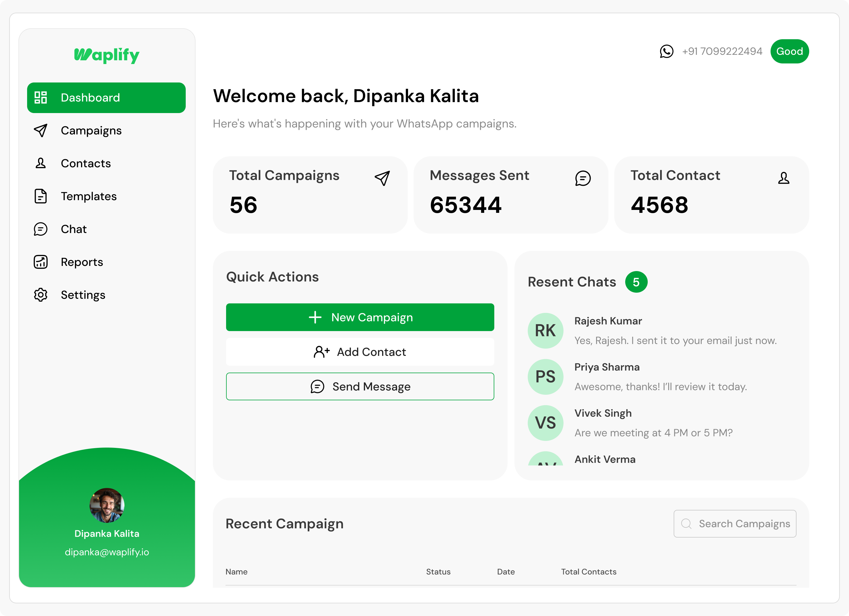Open the unread chats count badge on Resent Chats
Viewport: 849px width, 616px height.
tap(636, 282)
